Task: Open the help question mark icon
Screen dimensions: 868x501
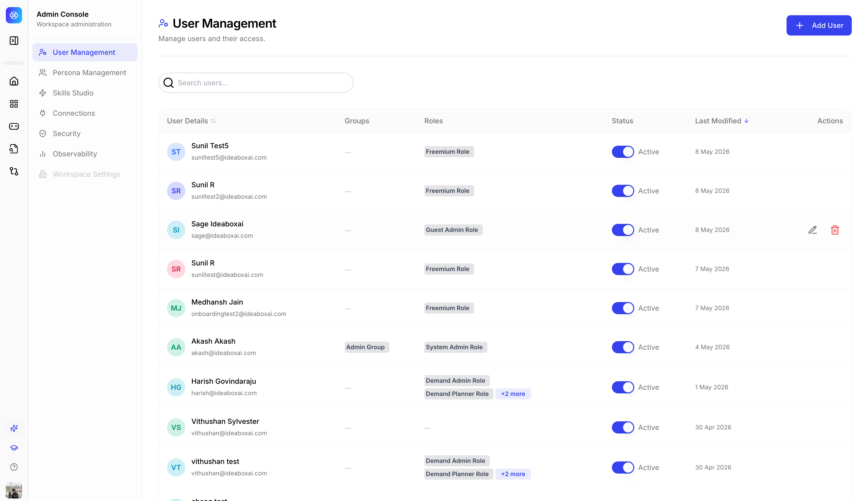Action: (x=14, y=467)
